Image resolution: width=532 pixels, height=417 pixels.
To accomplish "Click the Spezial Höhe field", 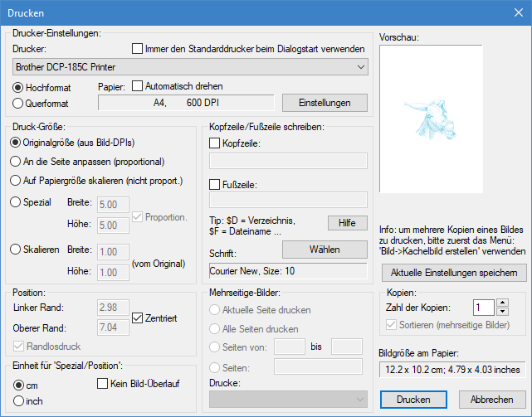I will point(113,225).
